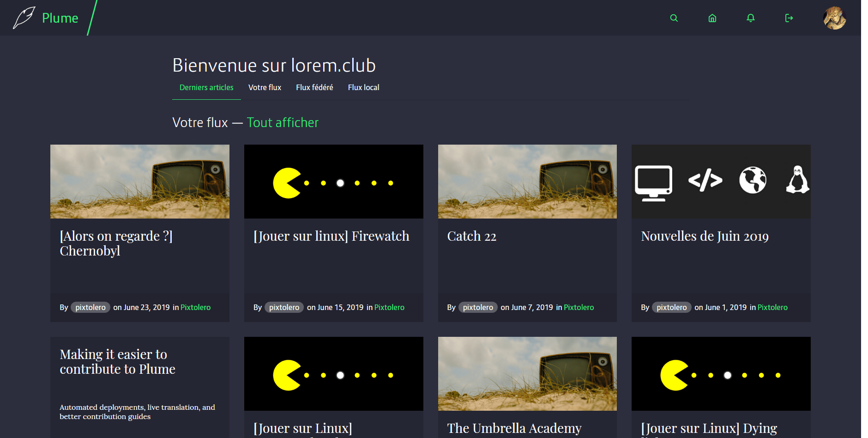
Task: Open Pixtolero blog link on Firewatch card
Action: tap(389, 307)
